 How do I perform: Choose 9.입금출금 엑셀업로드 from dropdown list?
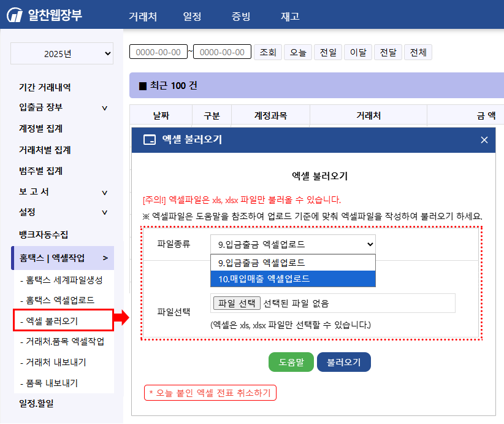pos(293,263)
